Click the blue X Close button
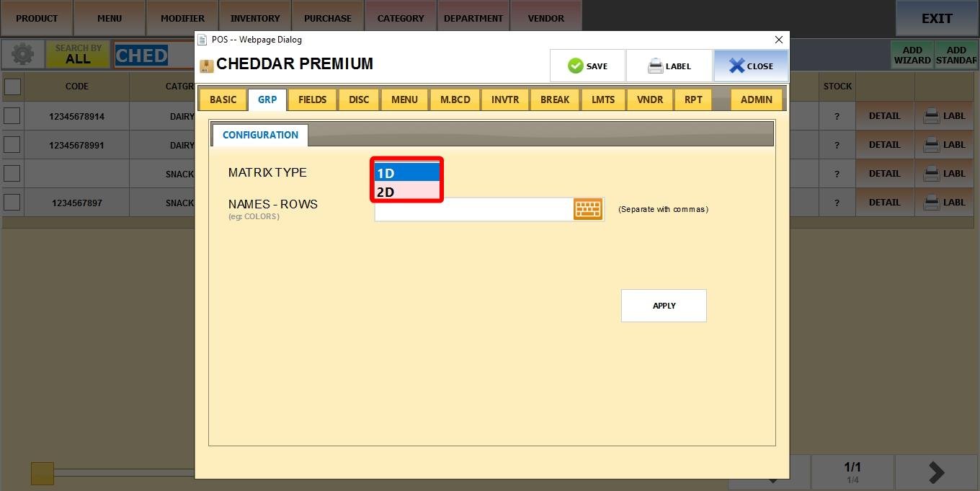Viewport: 980px width, 491px height. [750, 66]
